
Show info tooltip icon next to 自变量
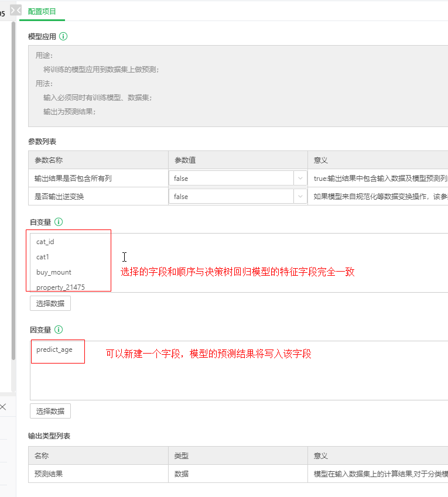tap(59, 222)
